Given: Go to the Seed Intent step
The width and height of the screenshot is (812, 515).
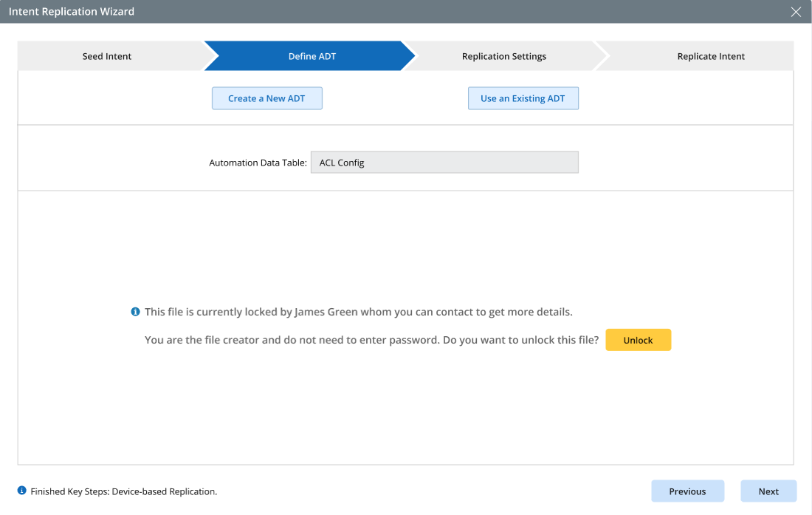Looking at the screenshot, I should [x=107, y=56].
